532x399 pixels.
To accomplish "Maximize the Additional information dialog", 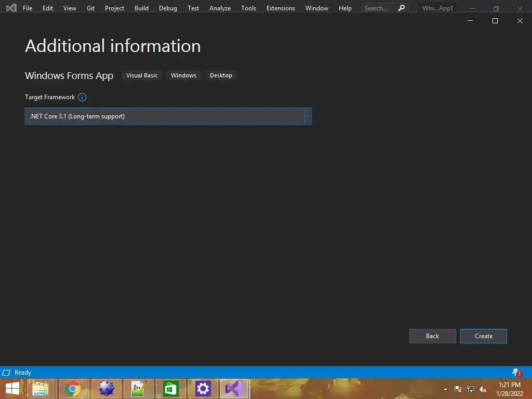I will tap(495, 21).
